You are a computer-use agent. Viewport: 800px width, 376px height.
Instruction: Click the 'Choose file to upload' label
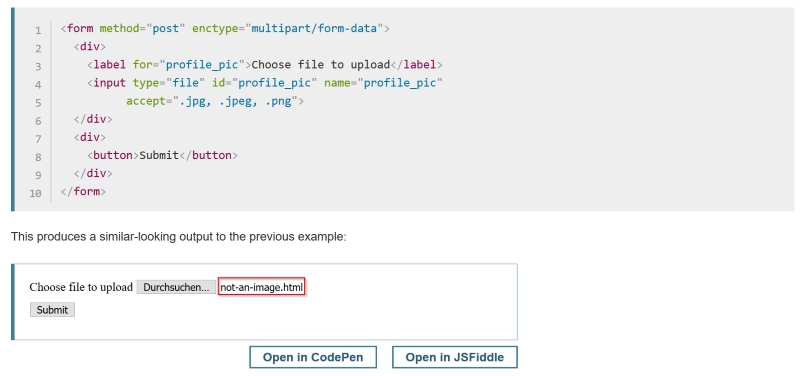click(81, 287)
